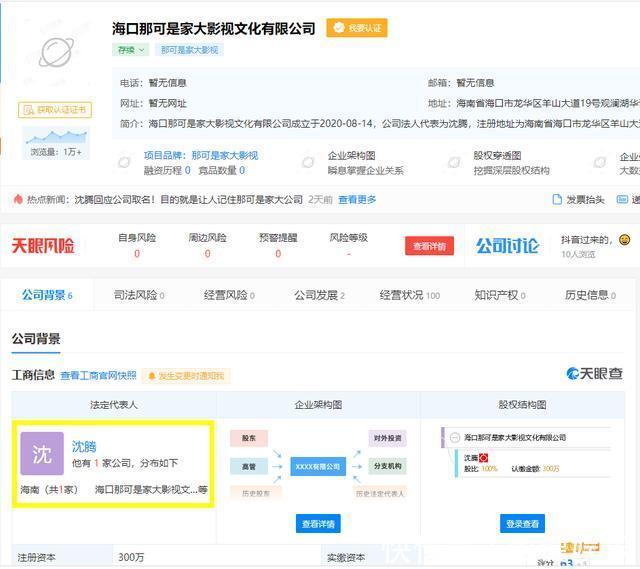Open the 企业架构图 shortcut
Viewport: 640px width, 569px height.
click(351, 156)
